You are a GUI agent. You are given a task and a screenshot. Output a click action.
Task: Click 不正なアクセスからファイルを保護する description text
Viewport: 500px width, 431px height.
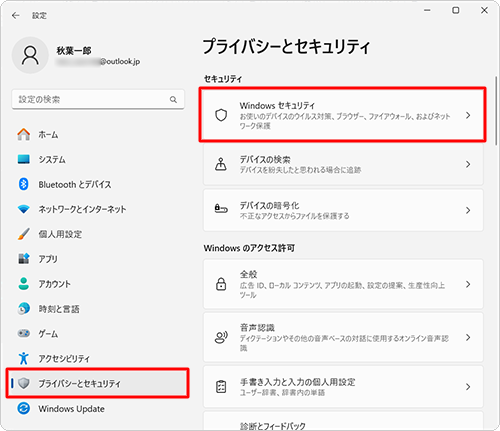[294, 216]
